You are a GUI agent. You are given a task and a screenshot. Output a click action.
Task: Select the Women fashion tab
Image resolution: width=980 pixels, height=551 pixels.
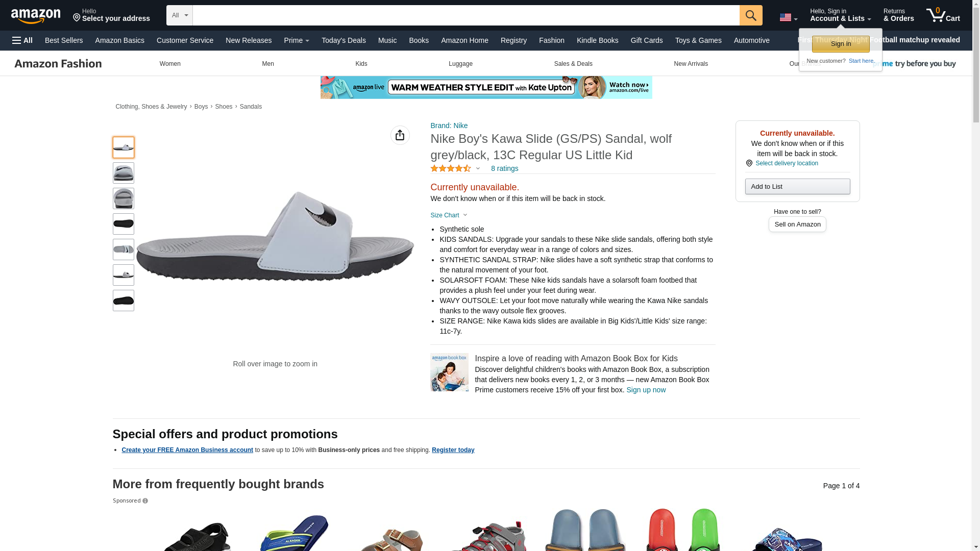170,64
